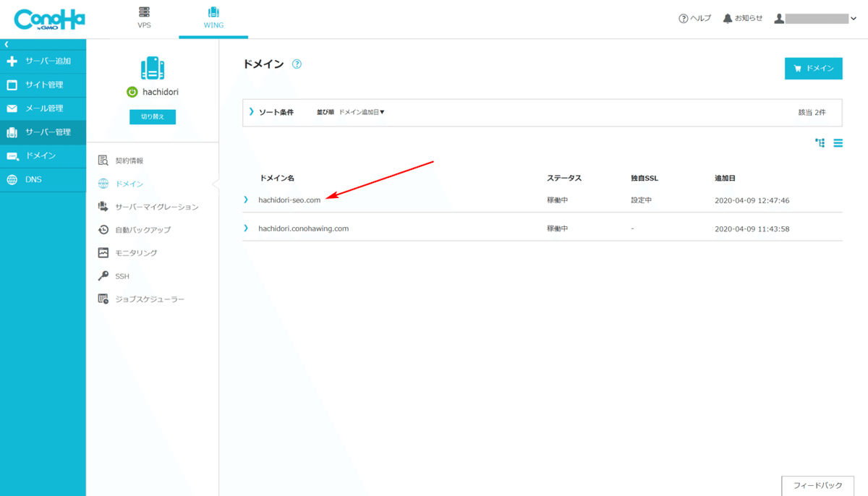Click hachidori-seo.com domain name

click(x=289, y=200)
